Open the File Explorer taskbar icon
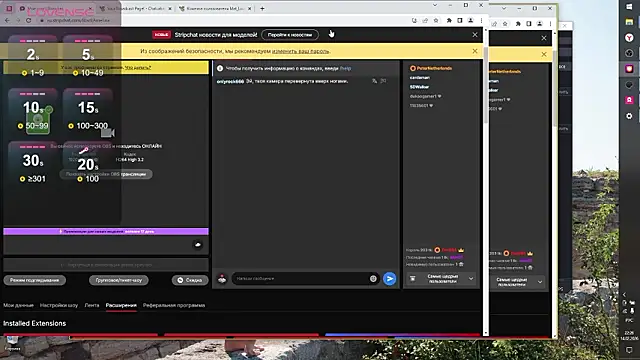Screen dimensions: 640x360 629,22
